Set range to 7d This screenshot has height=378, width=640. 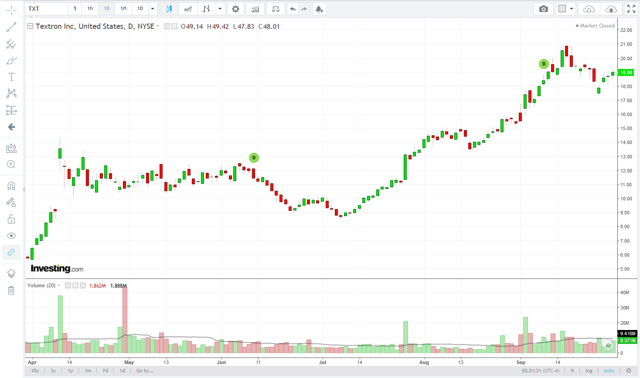tap(105, 371)
